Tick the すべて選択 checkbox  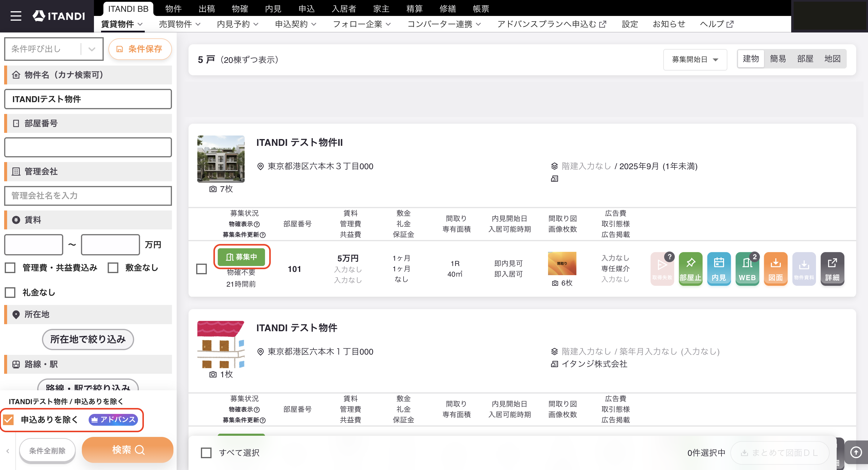point(206,453)
